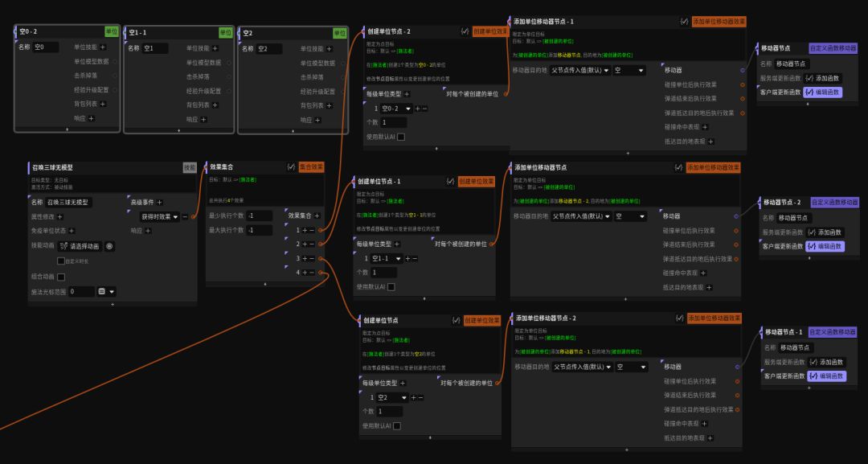868x464 pixels.
Task: Click 添加函数 button on 移动器节点
Action: pos(823,78)
